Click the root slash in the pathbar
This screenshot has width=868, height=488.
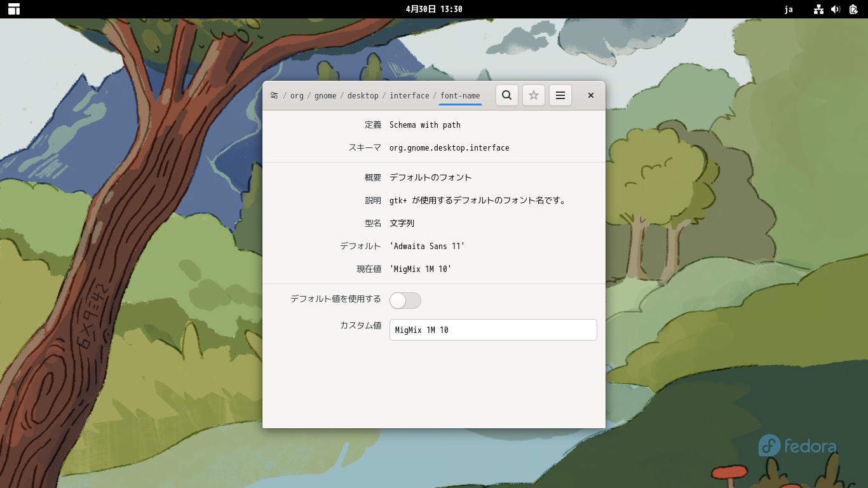(x=285, y=95)
